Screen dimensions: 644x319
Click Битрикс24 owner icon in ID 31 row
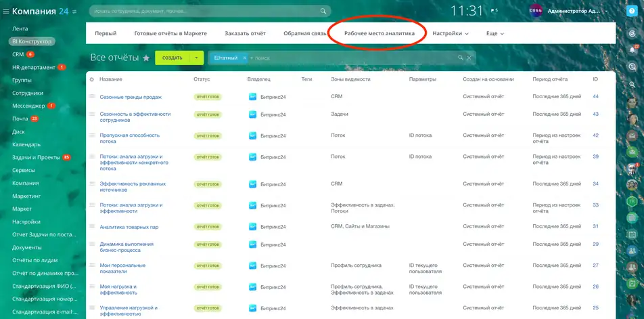pyautogui.click(x=252, y=227)
